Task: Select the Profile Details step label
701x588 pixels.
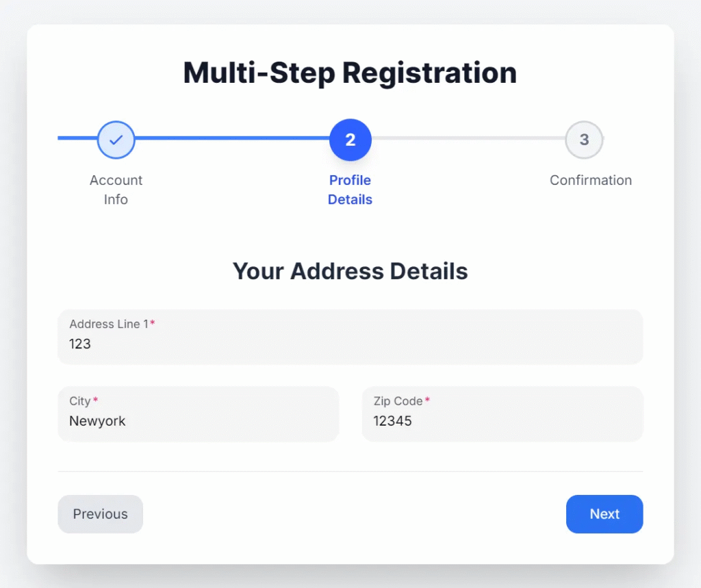Action: click(350, 190)
